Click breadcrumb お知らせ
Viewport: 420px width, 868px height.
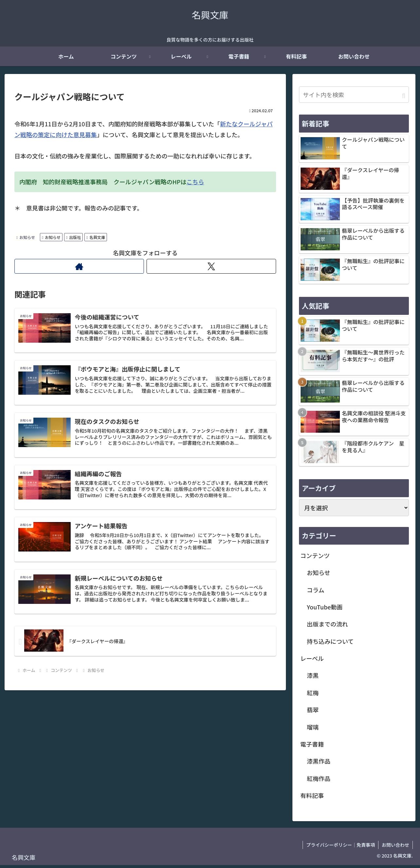click(96, 670)
